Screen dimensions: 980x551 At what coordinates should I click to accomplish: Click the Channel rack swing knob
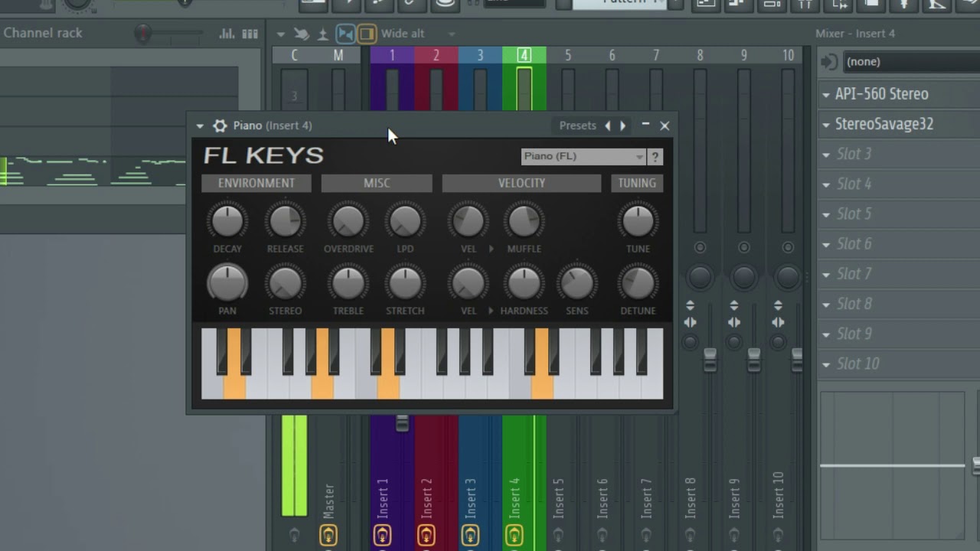pyautogui.click(x=143, y=34)
